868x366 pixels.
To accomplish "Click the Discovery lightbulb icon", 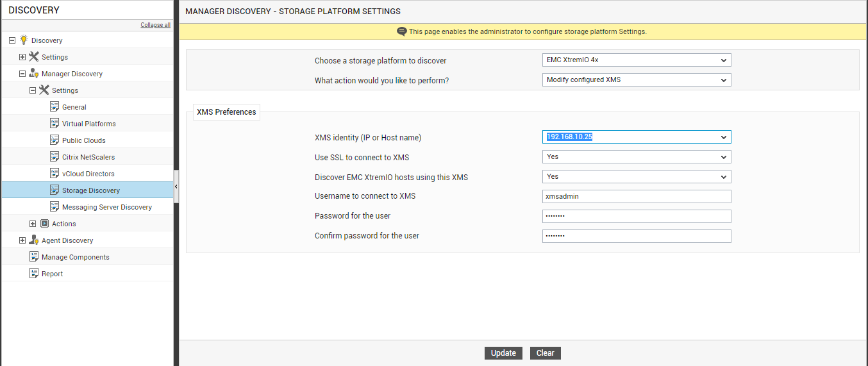I will (x=24, y=40).
